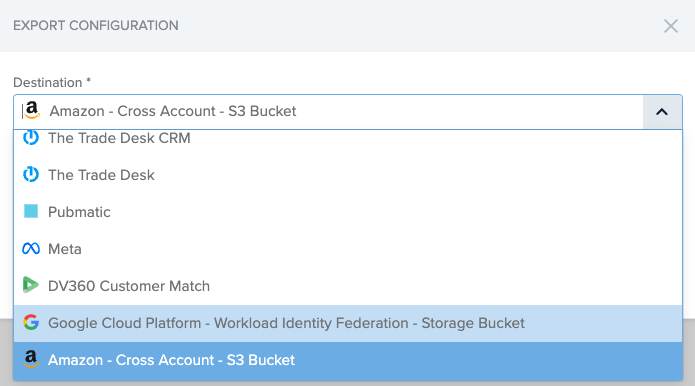Select The Trade Desk CRM option
695x386 pixels.
point(348,138)
